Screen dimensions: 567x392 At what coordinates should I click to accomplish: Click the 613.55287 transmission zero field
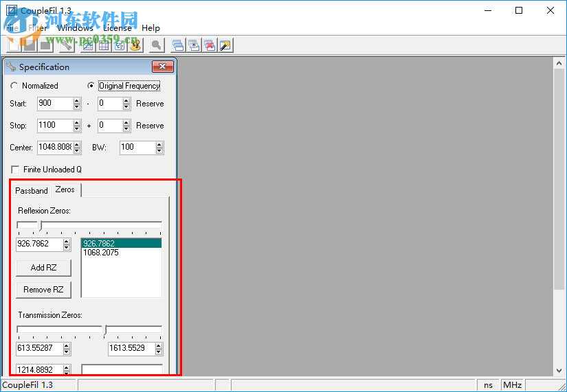(x=40, y=349)
